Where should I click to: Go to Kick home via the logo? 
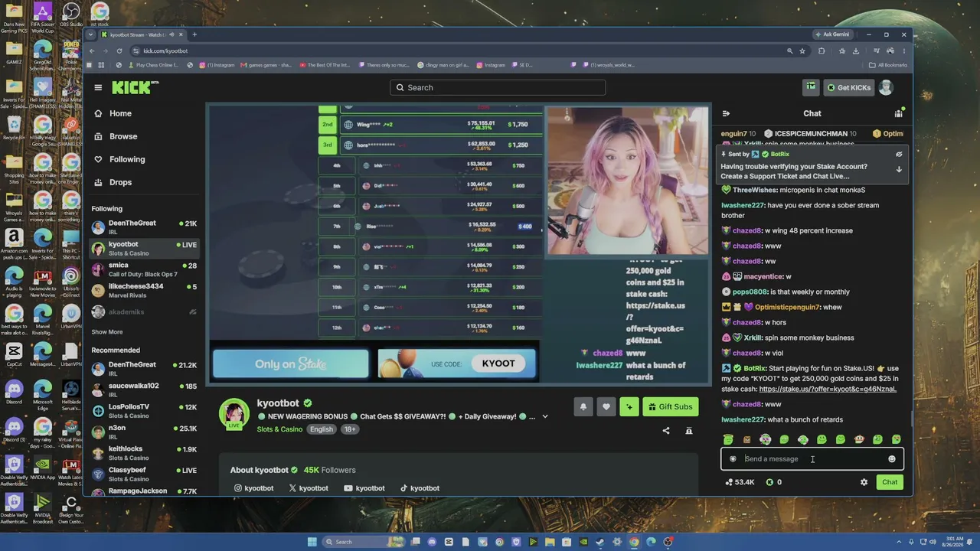coord(135,87)
